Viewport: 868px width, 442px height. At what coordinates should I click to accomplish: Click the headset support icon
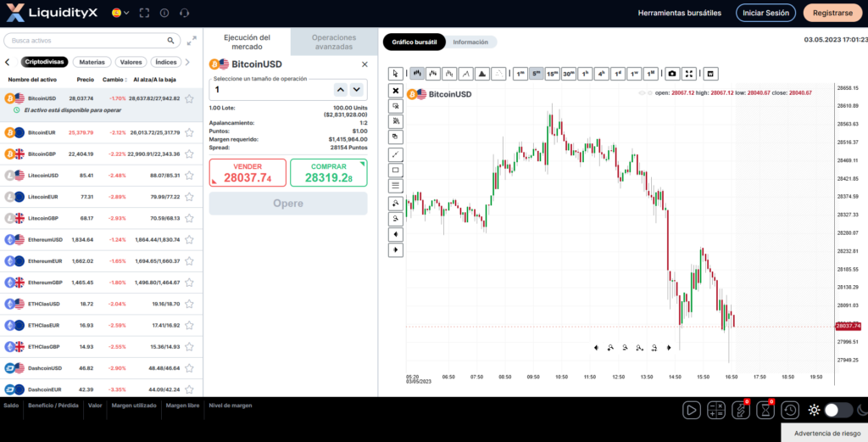click(185, 13)
